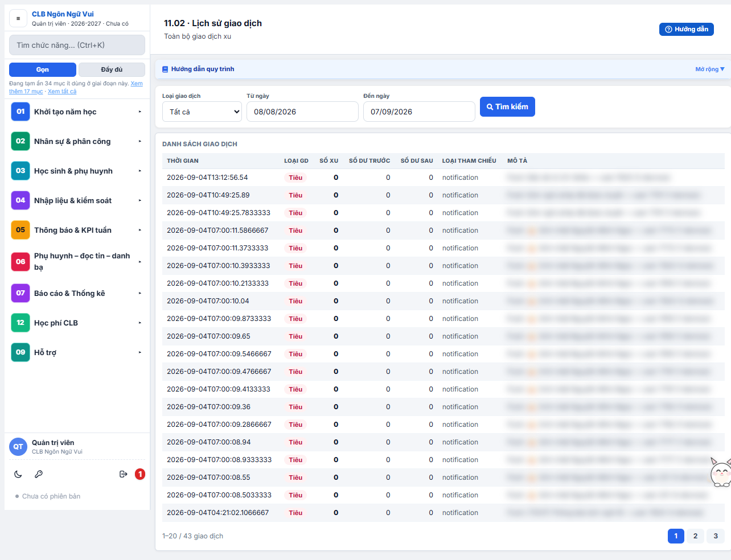
Task: Click the teal 03 module badge
Action: coord(20,171)
